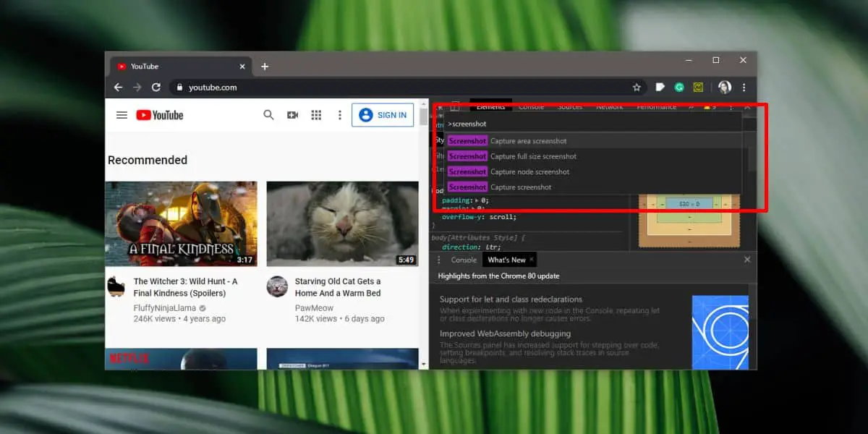Screen dimensions: 868x434
Task: Open a new tab with plus button
Action: pos(265,67)
